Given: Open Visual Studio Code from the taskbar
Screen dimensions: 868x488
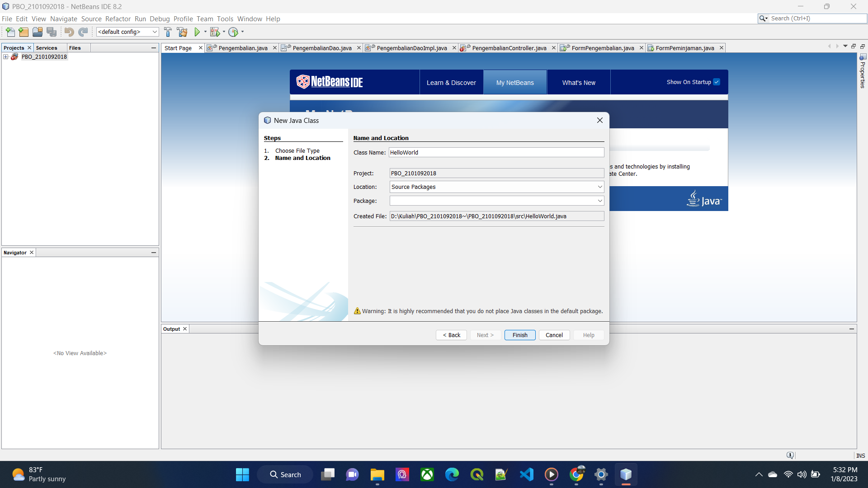Looking at the screenshot, I should [x=526, y=474].
